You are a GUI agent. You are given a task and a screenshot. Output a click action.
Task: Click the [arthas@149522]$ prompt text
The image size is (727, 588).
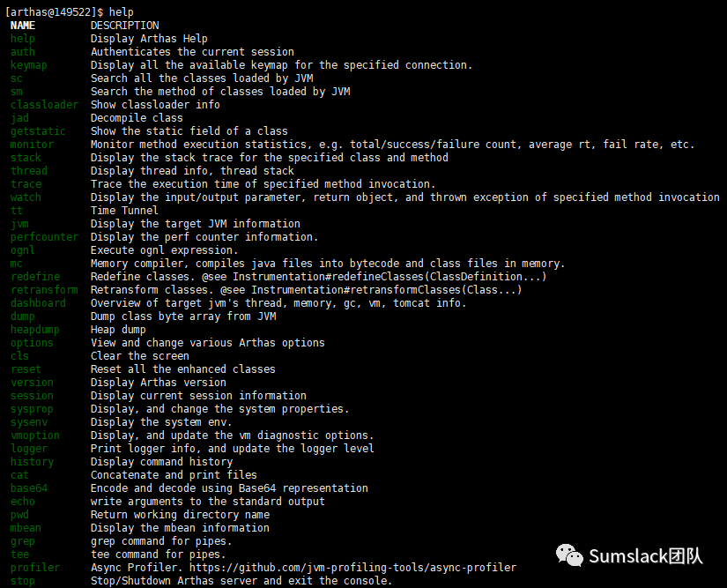click(55, 12)
